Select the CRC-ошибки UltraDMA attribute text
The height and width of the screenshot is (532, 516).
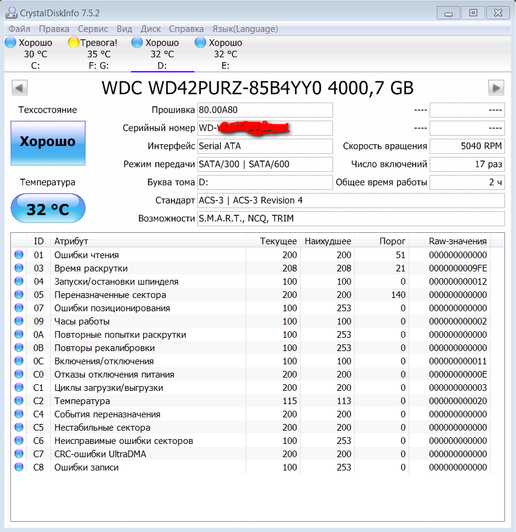click(x=100, y=454)
